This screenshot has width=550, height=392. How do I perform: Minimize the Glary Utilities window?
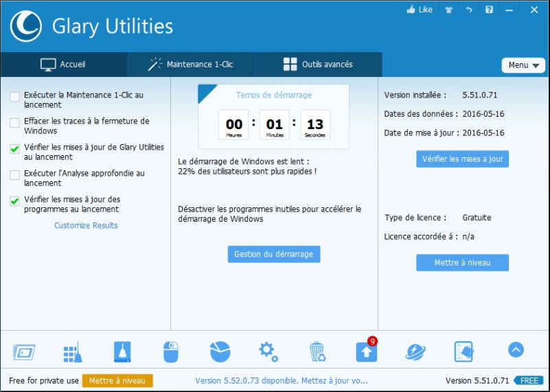(x=509, y=10)
